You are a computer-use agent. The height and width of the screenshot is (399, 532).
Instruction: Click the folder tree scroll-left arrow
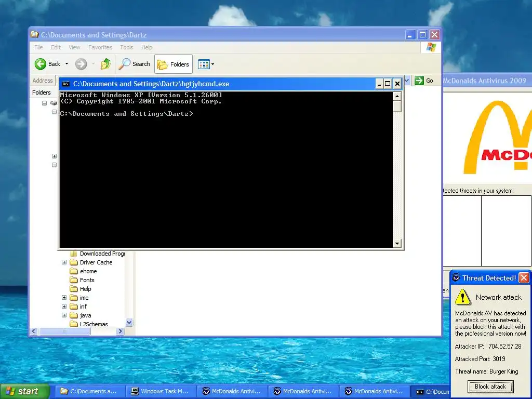pyautogui.click(x=34, y=331)
